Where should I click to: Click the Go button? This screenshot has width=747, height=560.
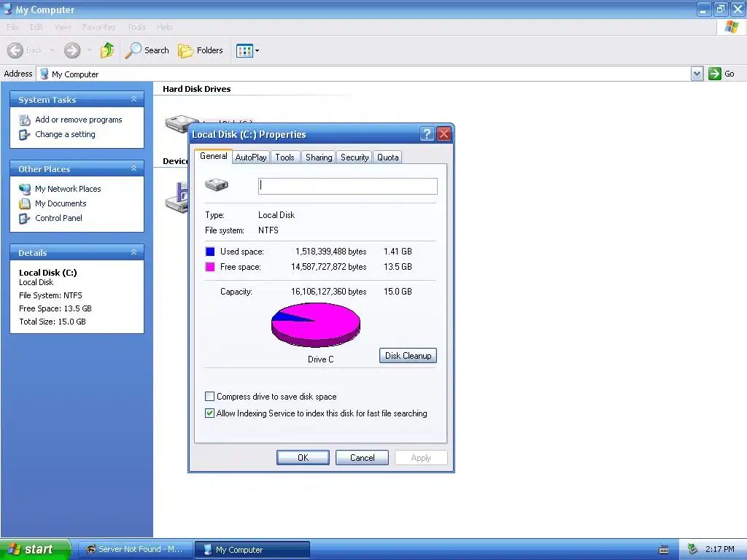click(x=721, y=74)
